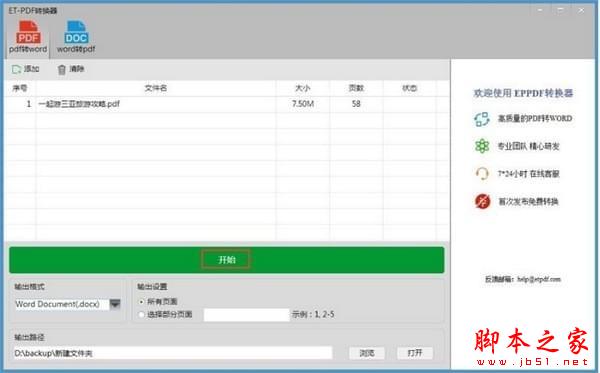Click the 大小 column header
The image size is (600, 373).
click(x=303, y=88)
